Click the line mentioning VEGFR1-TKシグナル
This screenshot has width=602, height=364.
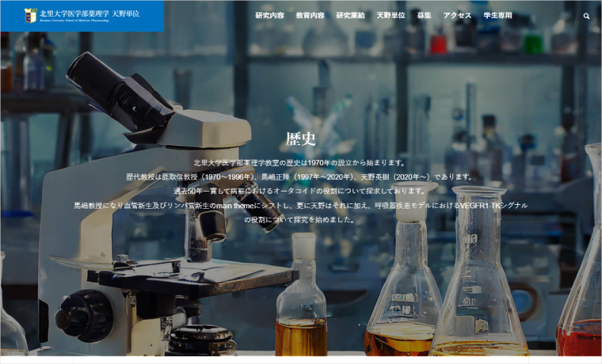301,205
